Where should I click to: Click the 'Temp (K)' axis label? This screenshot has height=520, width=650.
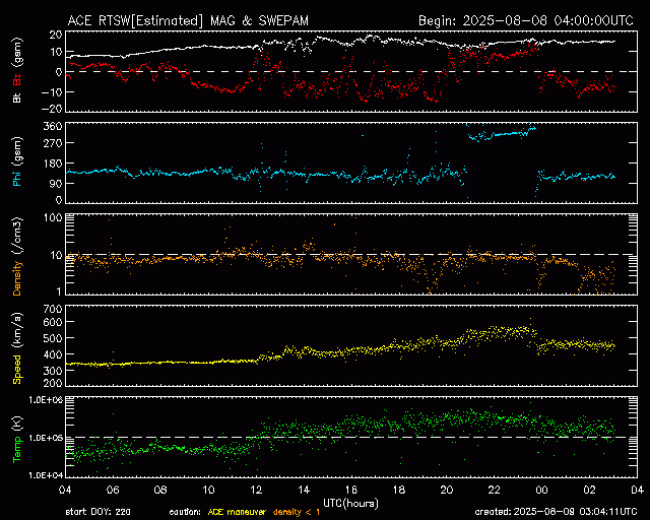[x=17, y=439]
